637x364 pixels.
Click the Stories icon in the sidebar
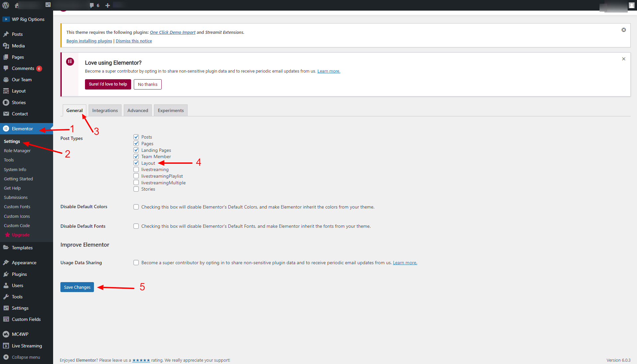[x=6, y=102]
